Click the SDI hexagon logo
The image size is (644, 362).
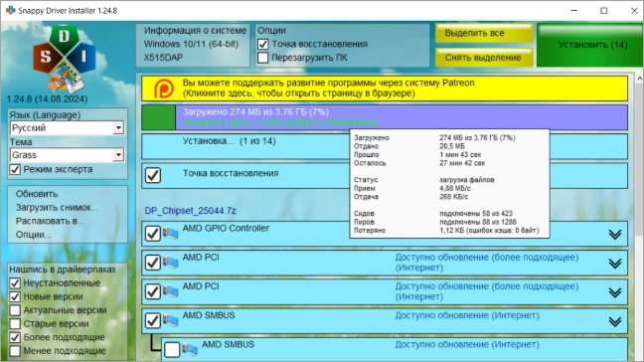coord(64,58)
